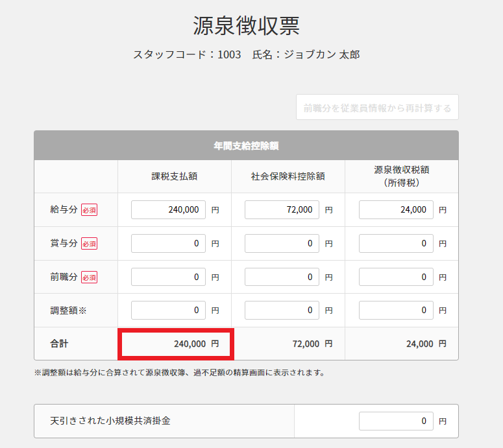This screenshot has width=503, height=448.
Task: Click the 天引きされた小規模共済掛金 input field
Action: [x=396, y=421]
